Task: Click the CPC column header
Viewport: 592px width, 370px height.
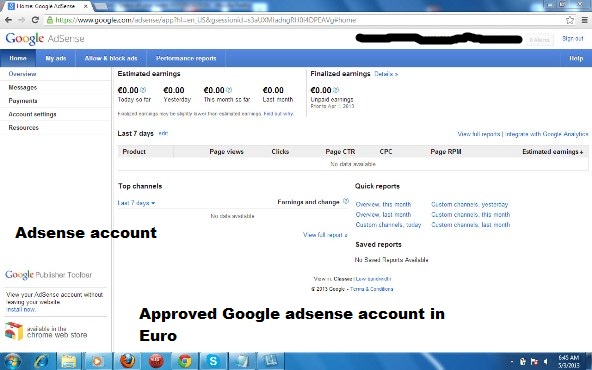Action: pyautogui.click(x=386, y=151)
